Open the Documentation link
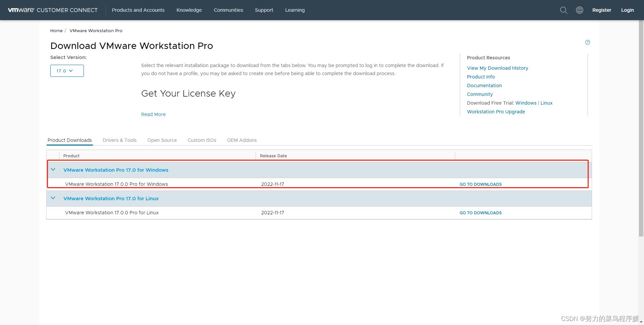Viewport: 644px width, 325px height. (x=484, y=86)
